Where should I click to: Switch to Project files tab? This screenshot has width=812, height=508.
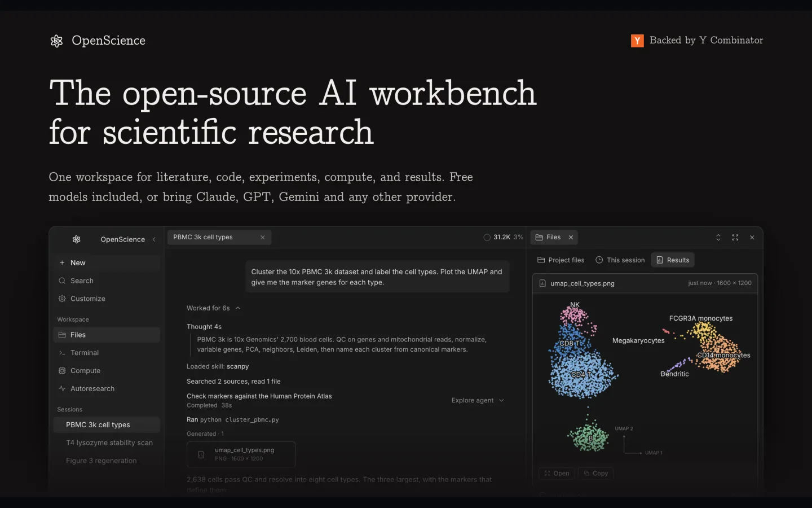(x=561, y=260)
